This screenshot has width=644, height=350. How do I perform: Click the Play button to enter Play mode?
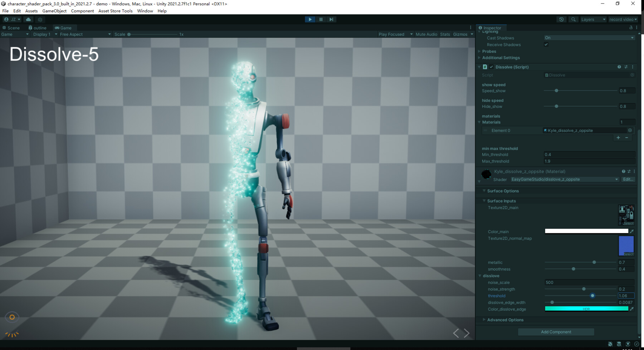(309, 19)
